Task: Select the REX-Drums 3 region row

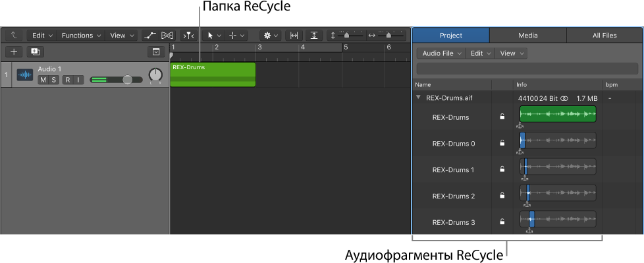Action: click(x=527, y=222)
